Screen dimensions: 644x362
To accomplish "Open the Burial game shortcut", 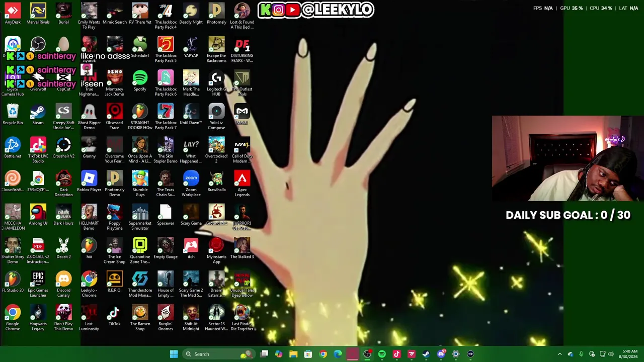I will point(63,14).
